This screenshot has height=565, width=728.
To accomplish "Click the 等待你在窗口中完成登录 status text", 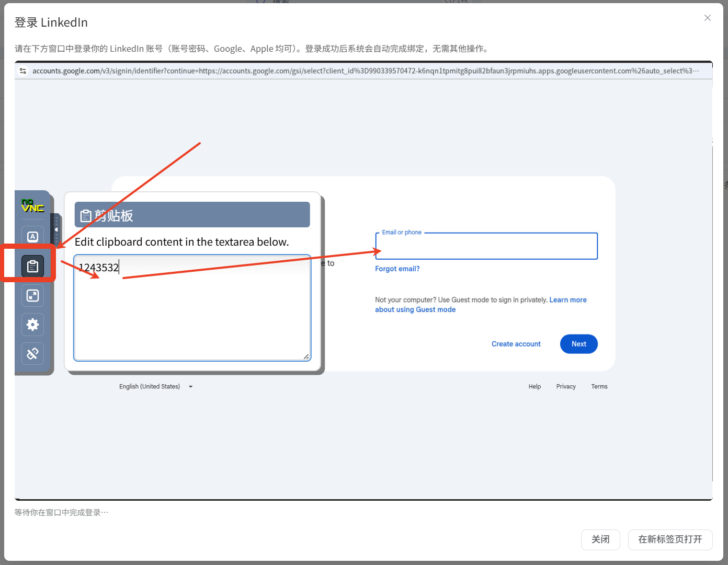I will coord(62,513).
